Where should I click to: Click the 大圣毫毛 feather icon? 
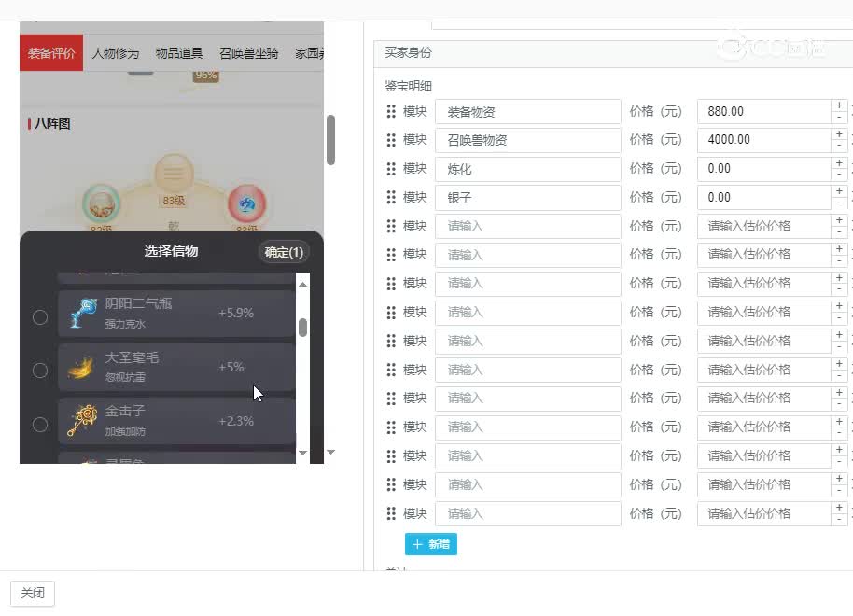(80, 368)
